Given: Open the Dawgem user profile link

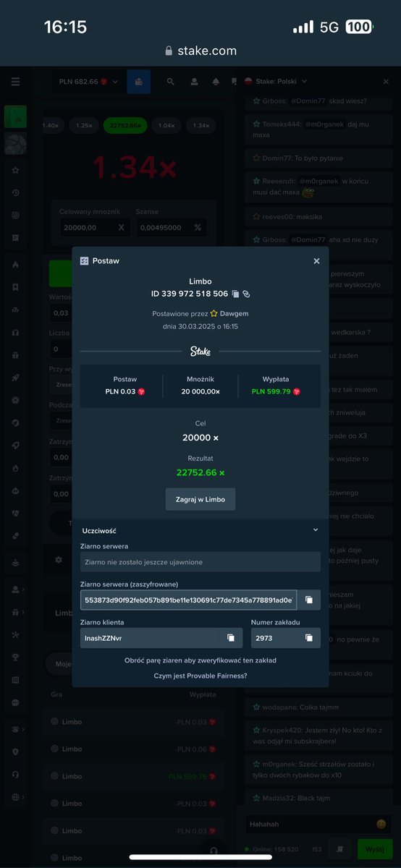Looking at the screenshot, I should [234, 313].
